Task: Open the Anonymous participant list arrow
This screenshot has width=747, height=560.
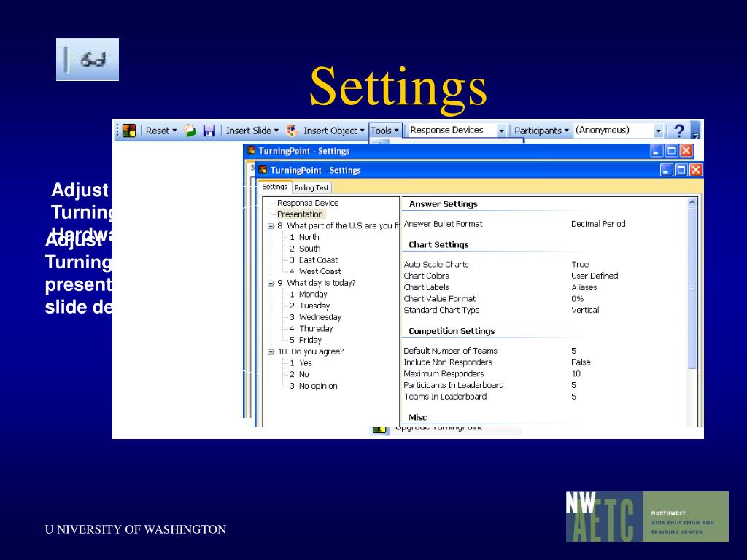Action: (658, 131)
